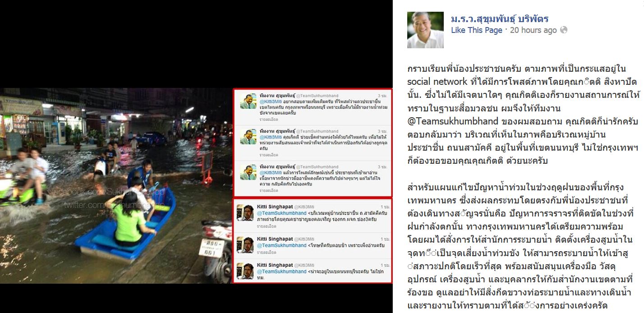Expand รายละเอียด under second Kitti Singhapat tweet

tap(266, 253)
